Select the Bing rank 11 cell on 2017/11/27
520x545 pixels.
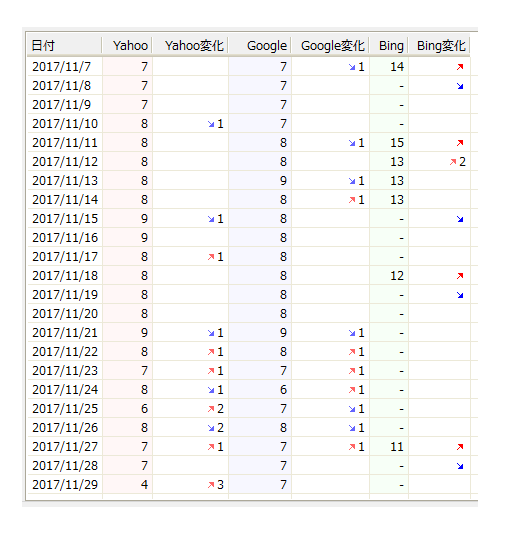coord(389,447)
